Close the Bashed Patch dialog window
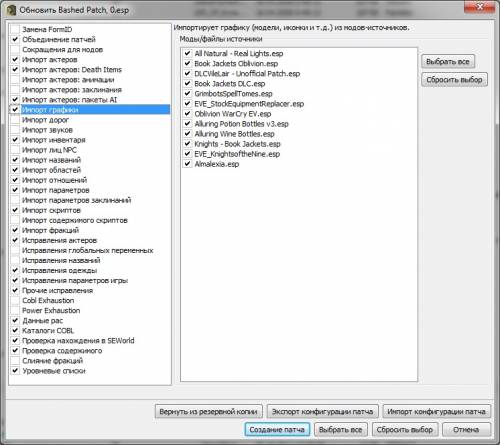This screenshot has height=445, width=500. tap(480, 6)
